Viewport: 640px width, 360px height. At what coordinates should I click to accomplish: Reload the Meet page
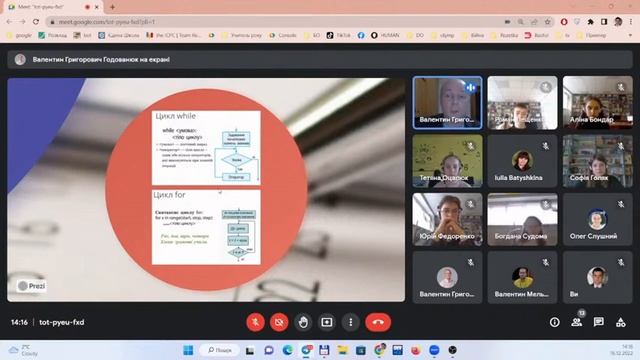36,22
